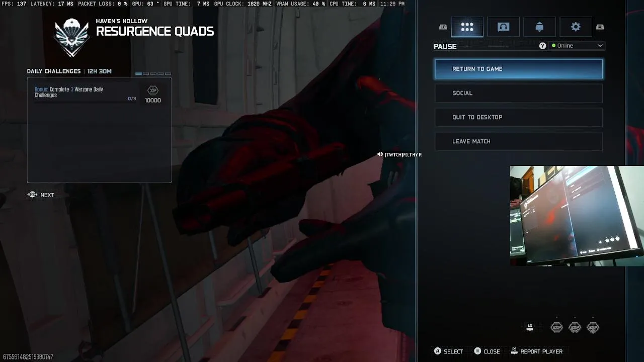Image resolution: width=644 pixels, height=362 pixels.
Task: Click Return to Game
Action: 519,69
